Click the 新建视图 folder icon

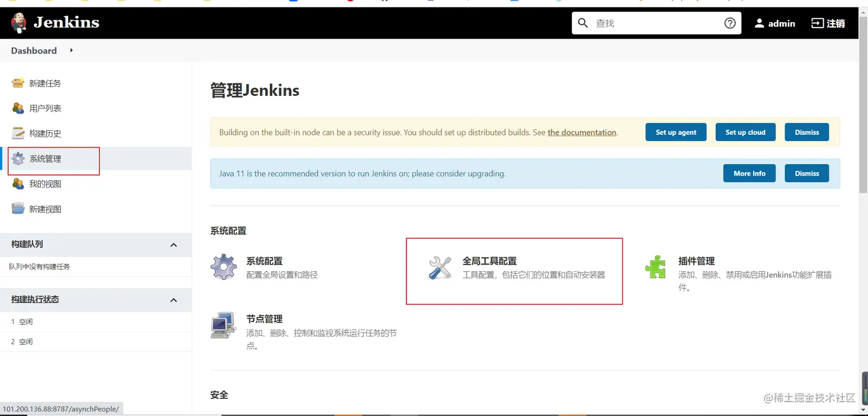pos(18,209)
